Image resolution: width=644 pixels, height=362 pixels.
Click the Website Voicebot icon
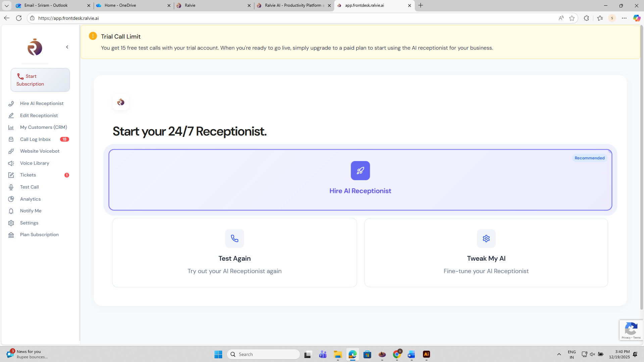point(11,151)
